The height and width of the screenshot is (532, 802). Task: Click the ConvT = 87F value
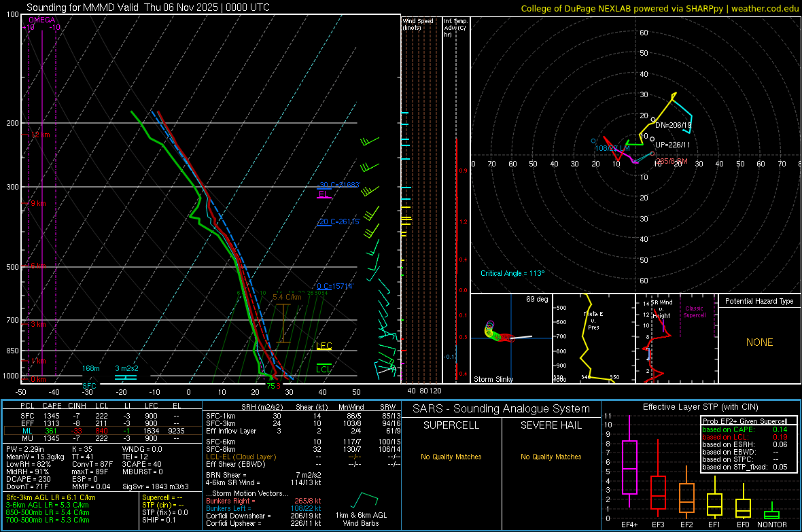click(x=92, y=464)
